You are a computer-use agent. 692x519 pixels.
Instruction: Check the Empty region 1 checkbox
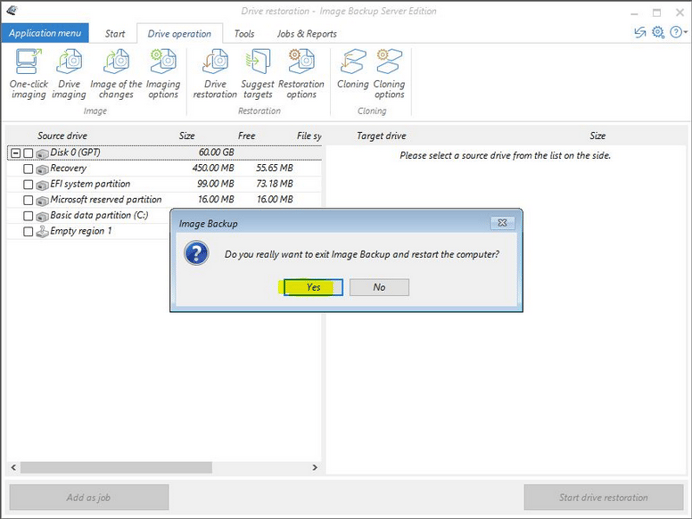pos(28,231)
